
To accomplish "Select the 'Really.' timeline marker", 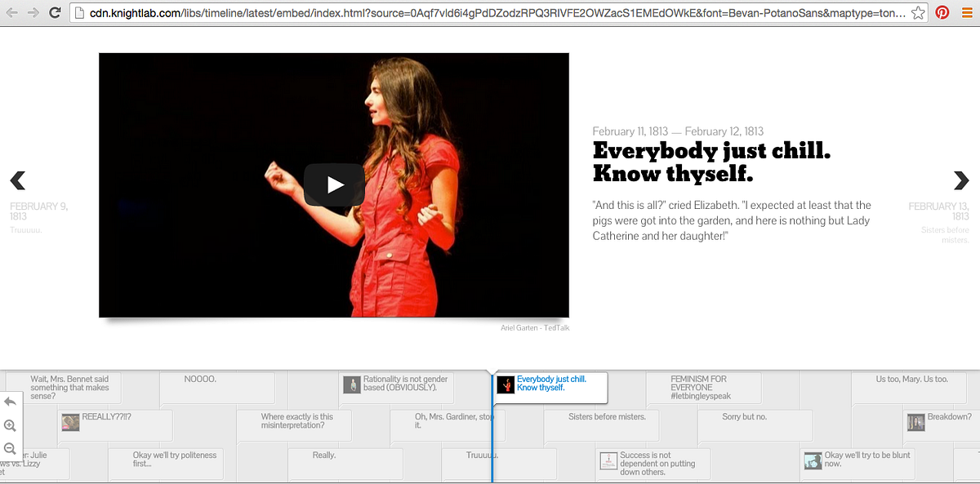I will (345, 463).
